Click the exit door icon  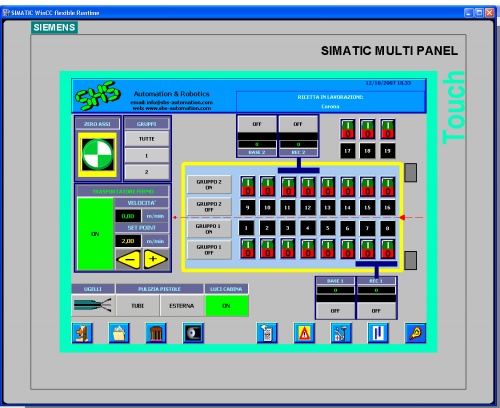coord(82,333)
